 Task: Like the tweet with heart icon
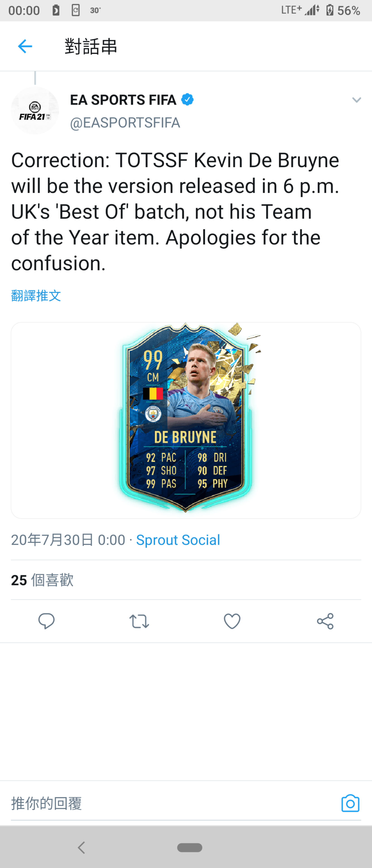[232, 621]
